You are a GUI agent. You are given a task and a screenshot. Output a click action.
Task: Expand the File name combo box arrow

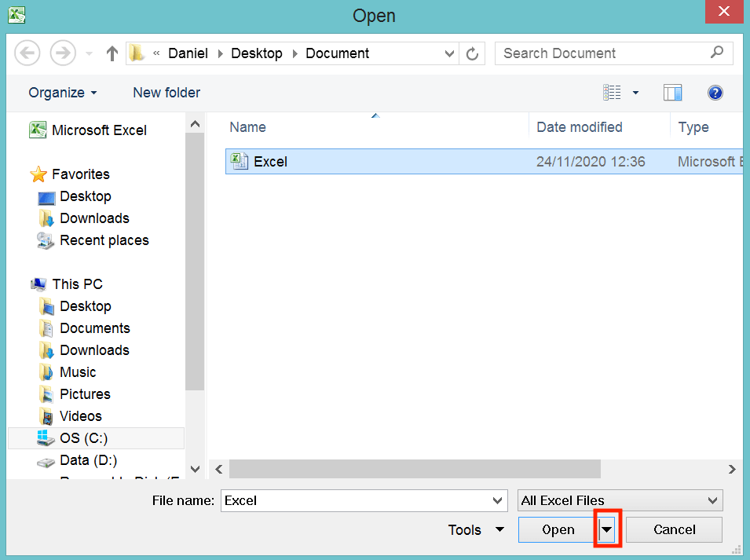(497, 500)
